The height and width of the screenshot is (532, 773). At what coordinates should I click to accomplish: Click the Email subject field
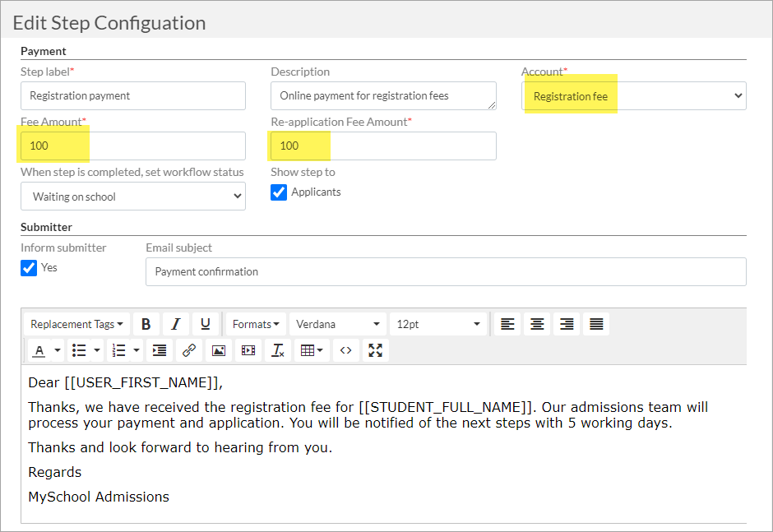446,271
